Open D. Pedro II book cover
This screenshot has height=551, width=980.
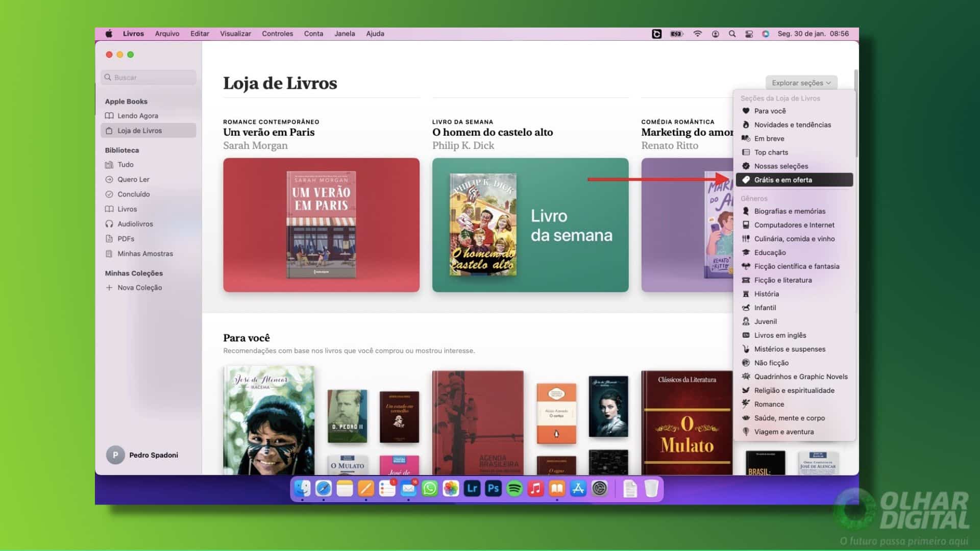(347, 416)
